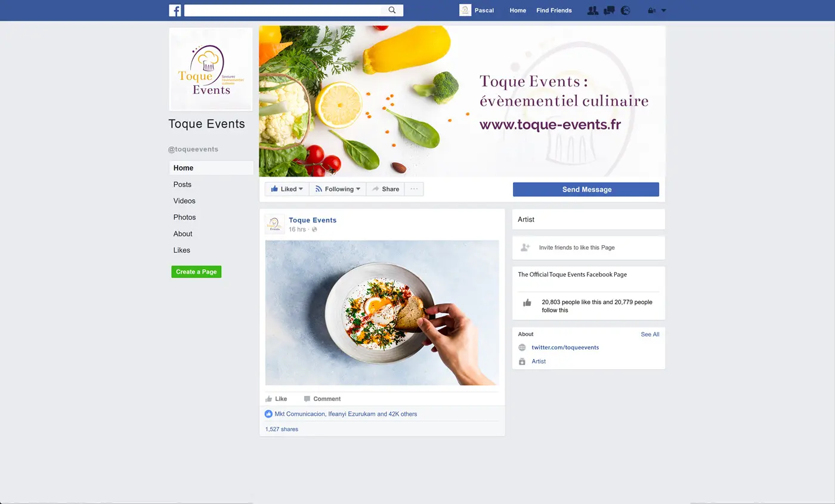This screenshot has width=835, height=504.
Task: Open the friend requests icon
Action: click(592, 10)
